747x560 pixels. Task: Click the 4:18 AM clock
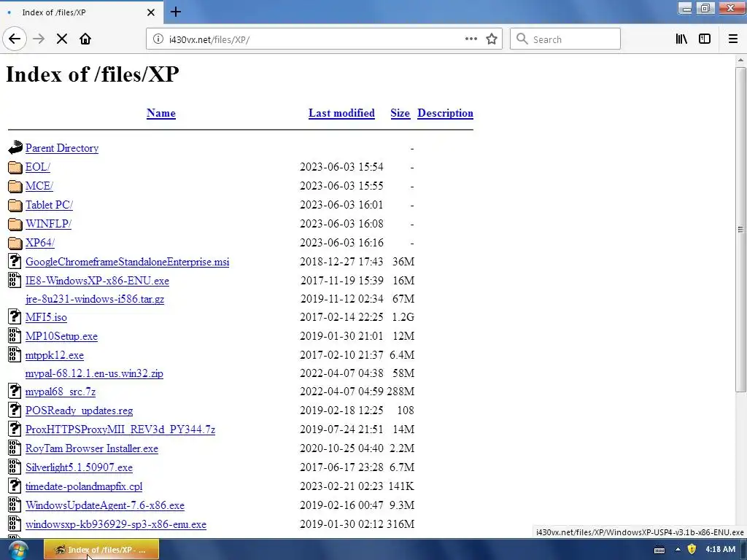pos(720,550)
